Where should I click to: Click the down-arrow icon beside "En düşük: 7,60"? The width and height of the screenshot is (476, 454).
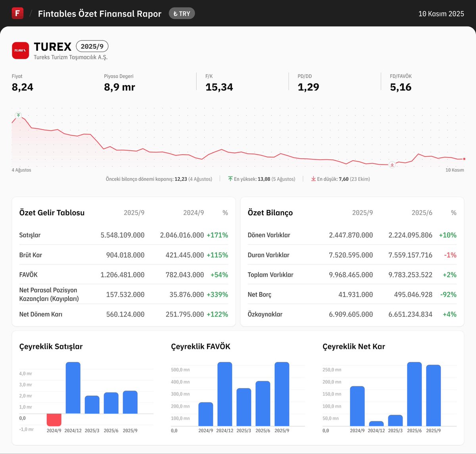(313, 179)
